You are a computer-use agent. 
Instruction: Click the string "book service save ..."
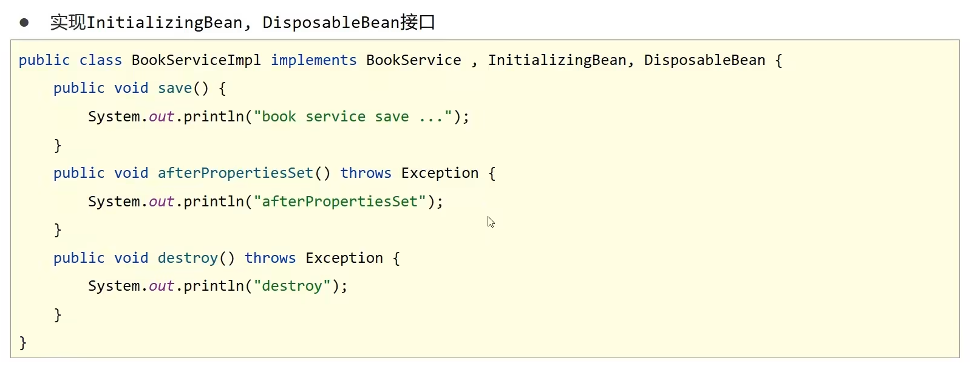click(353, 117)
